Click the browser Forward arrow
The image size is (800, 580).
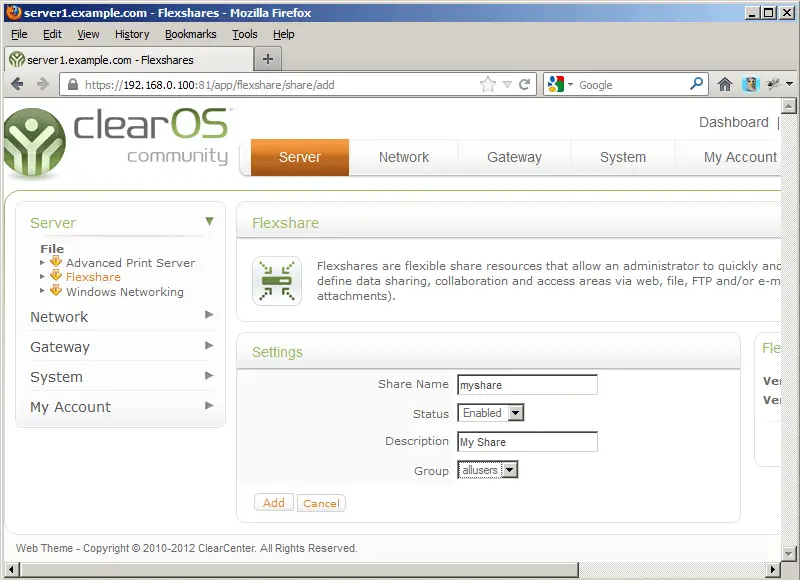(x=43, y=84)
